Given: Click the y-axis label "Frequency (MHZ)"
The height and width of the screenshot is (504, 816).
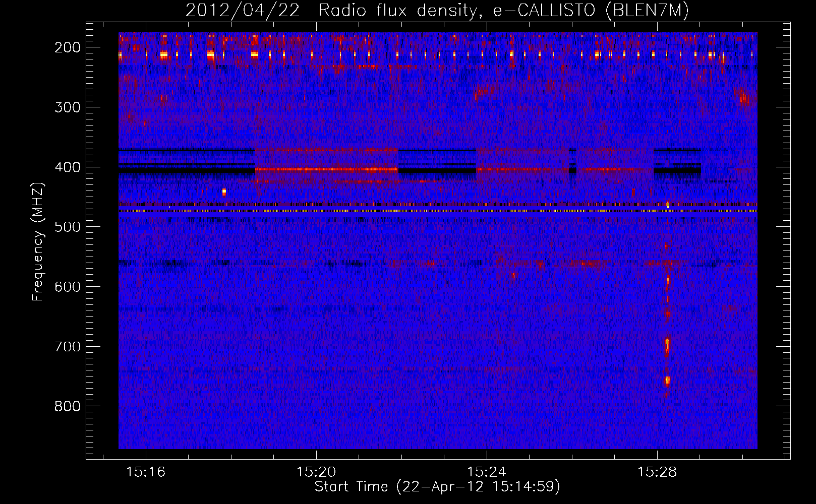Looking at the screenshot, I should [38, 241].
